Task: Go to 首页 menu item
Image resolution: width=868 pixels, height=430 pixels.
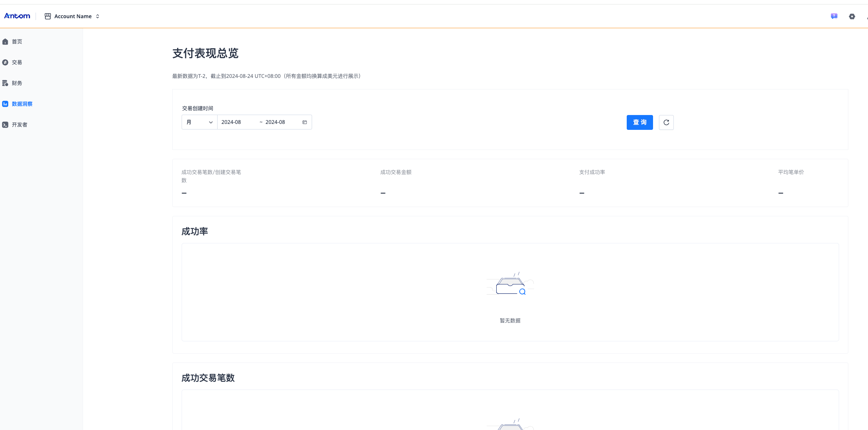Action: [17, 42]
